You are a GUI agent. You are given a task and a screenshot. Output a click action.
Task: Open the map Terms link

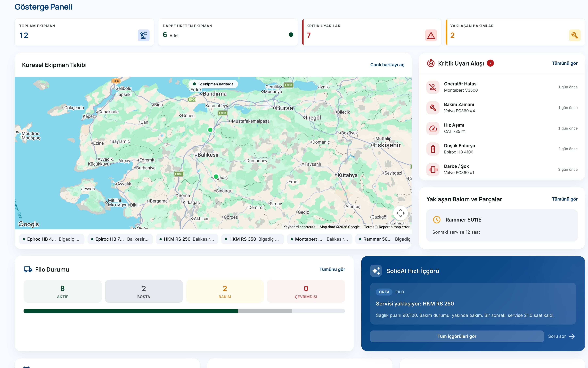point(369,227)
